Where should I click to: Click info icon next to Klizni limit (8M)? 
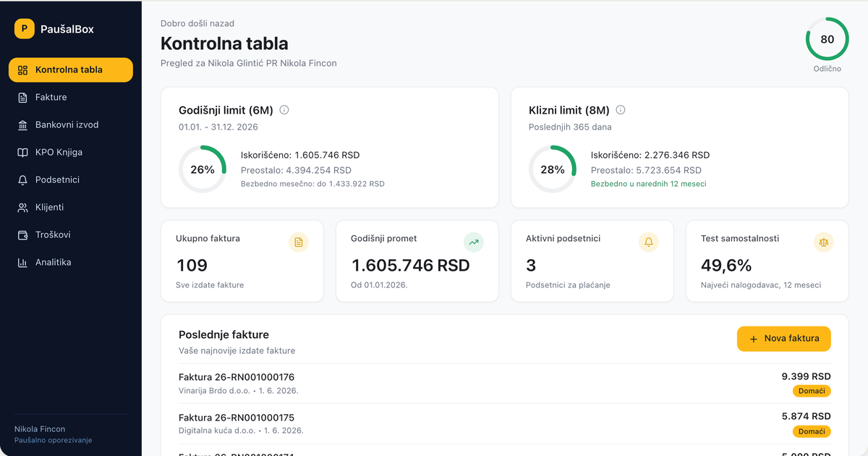[x=621, y=110]
